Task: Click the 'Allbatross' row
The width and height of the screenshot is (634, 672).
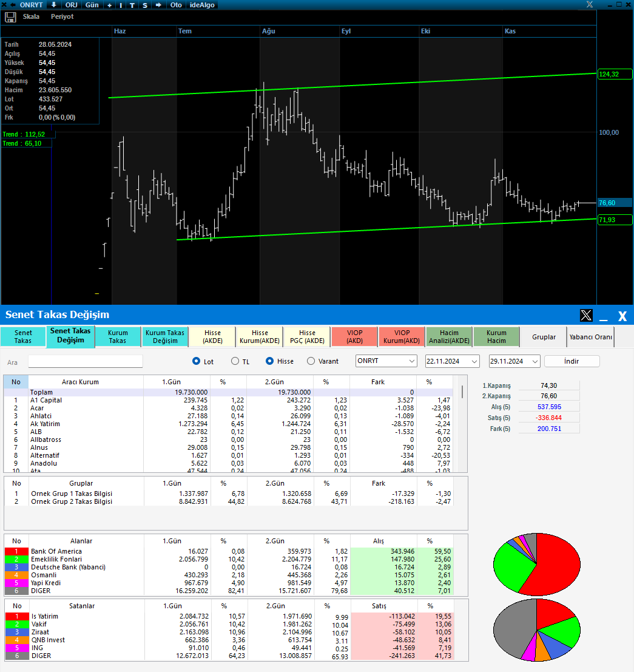Action: (228, 440)
